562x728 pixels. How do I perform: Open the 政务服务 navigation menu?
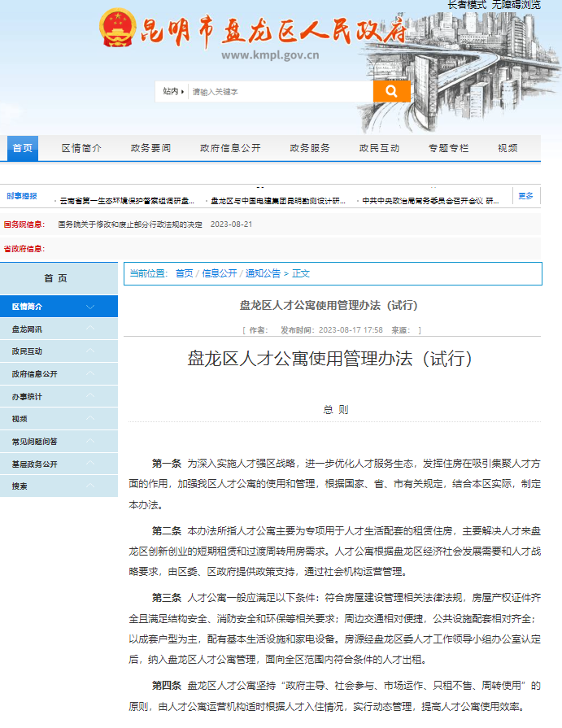pos(310,148)
